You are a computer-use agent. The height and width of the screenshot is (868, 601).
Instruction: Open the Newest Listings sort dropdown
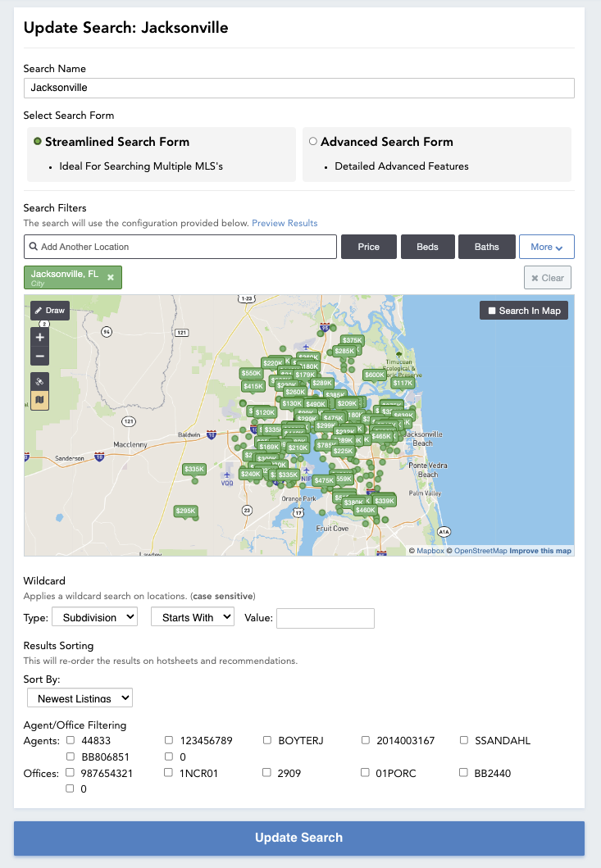(80, 698)
